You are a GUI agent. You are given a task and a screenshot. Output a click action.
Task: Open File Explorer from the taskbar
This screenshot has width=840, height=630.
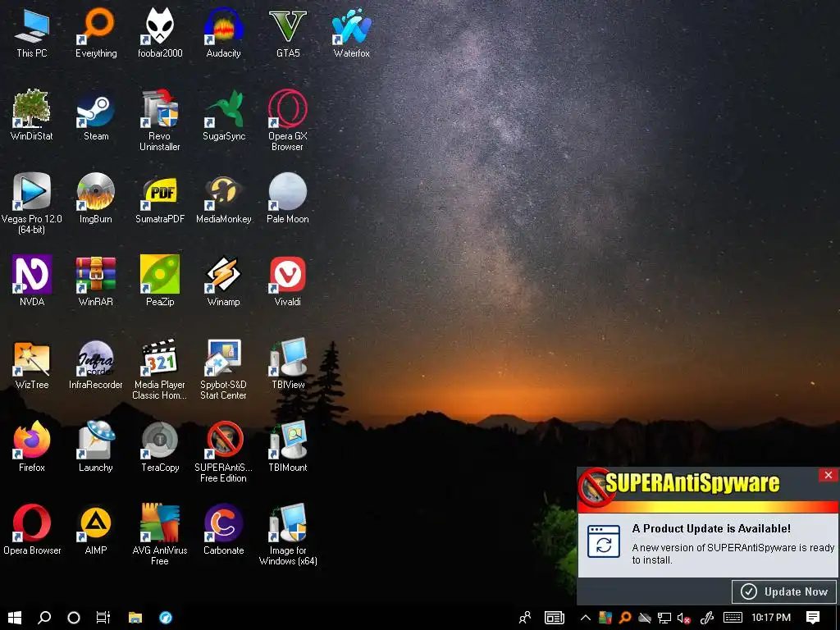135,617
